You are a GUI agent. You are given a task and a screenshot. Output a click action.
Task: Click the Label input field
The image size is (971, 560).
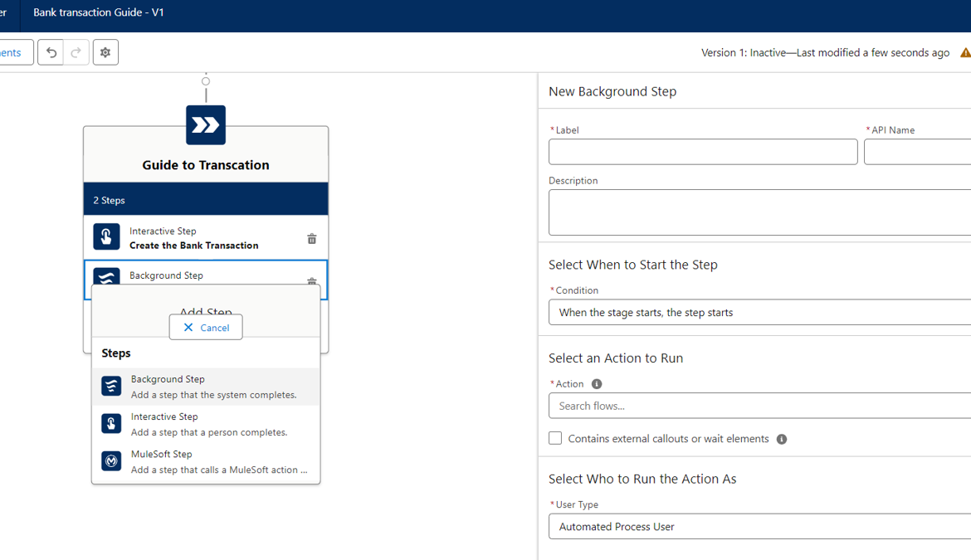pos(703,152)
